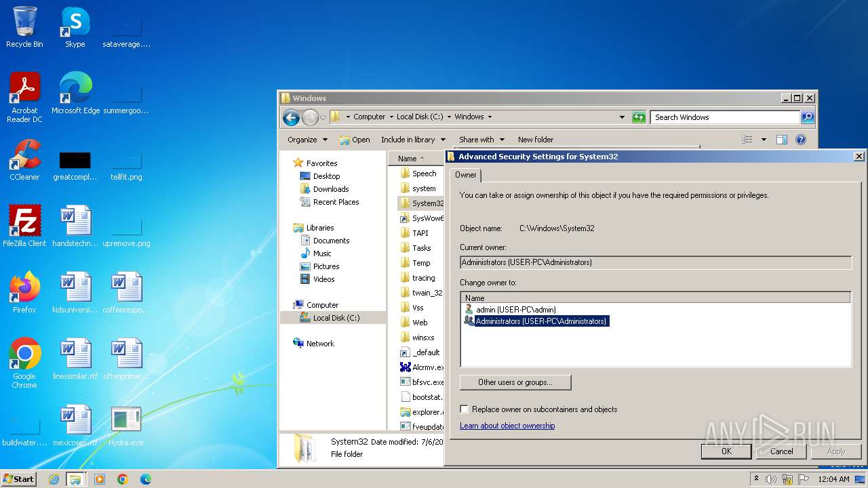Open the recent pages dropdown arrow
Viewport: 868px width, 488px height.
323,117
